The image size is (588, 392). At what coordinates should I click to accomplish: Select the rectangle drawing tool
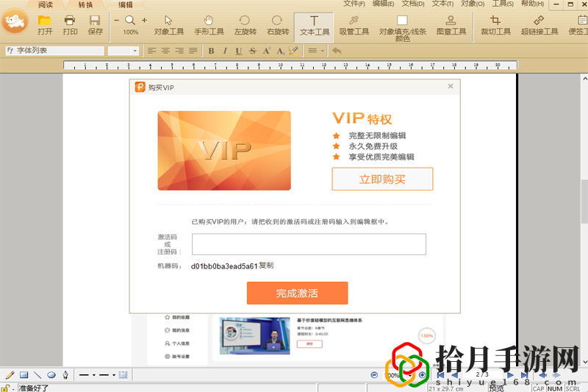coord(24,375)
